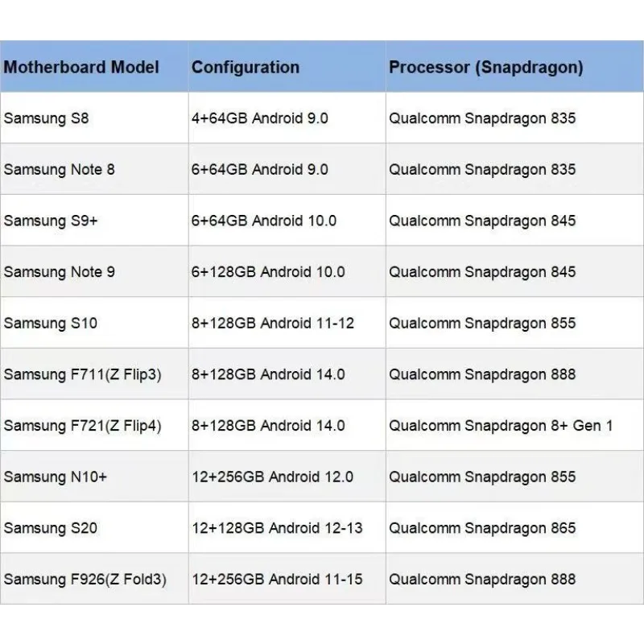Select the 8+128GB Android 11-12 cell
Viewport: 644px width, 644px height.
pos(273,323)
